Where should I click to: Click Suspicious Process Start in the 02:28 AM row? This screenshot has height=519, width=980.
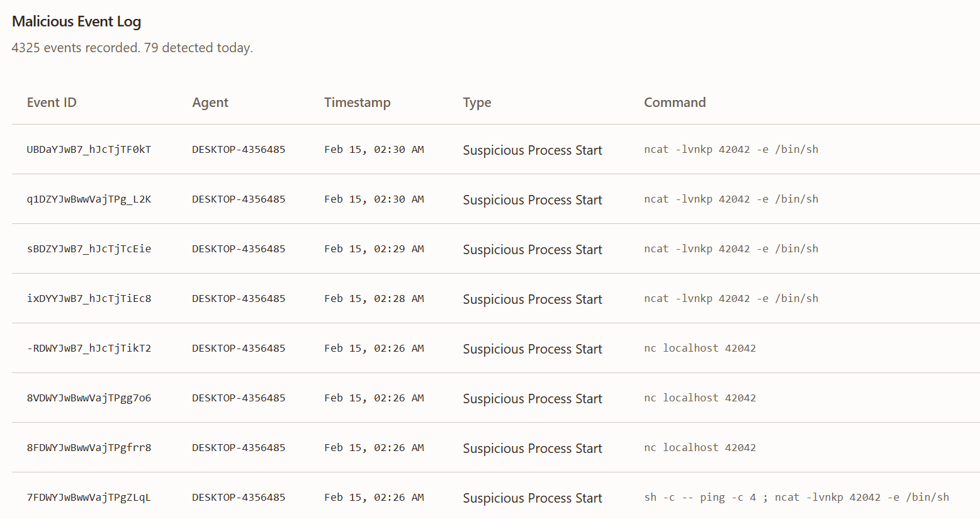coord(532,299)
